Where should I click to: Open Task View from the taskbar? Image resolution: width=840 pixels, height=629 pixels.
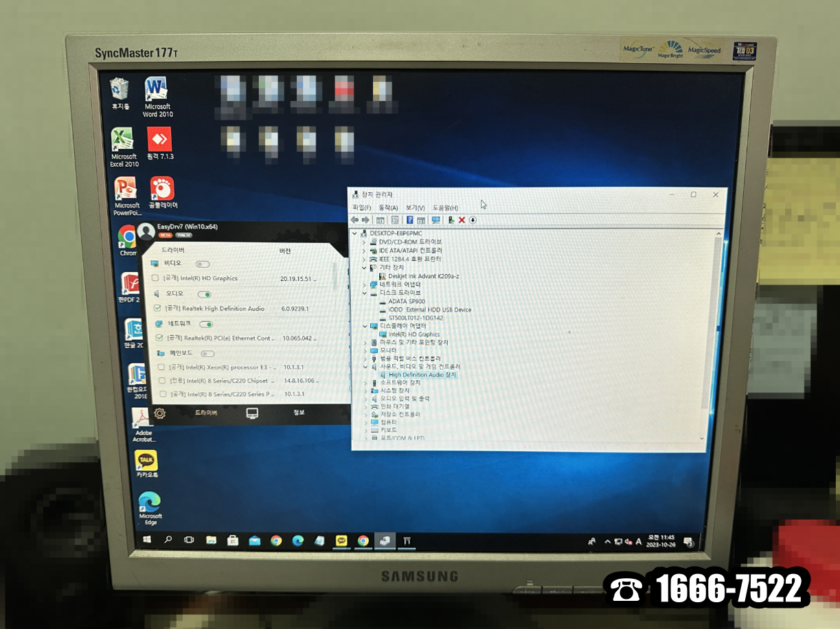point(190,540)
